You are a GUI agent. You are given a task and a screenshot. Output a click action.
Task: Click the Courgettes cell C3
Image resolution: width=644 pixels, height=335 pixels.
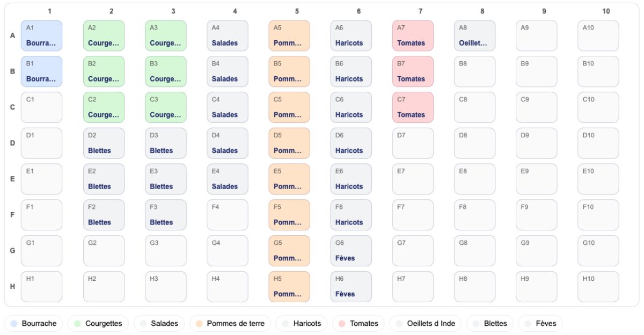(x=165, y=107)
